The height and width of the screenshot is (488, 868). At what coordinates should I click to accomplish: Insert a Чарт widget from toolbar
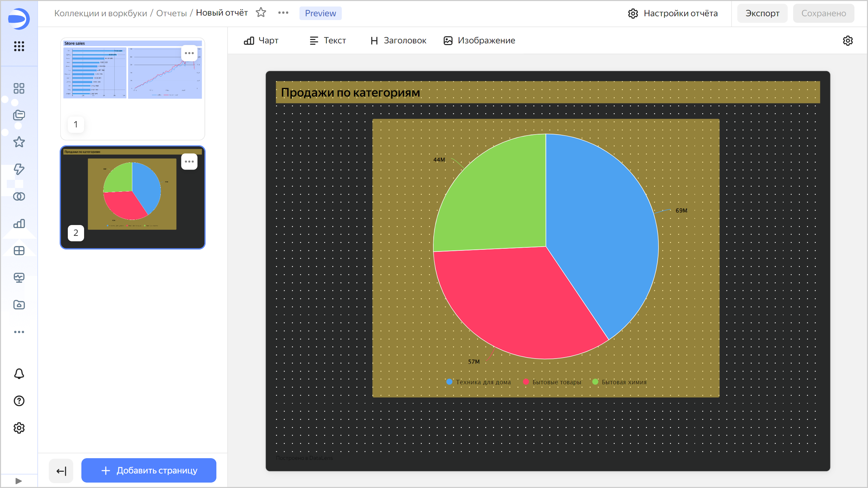[x=261, y=41]
